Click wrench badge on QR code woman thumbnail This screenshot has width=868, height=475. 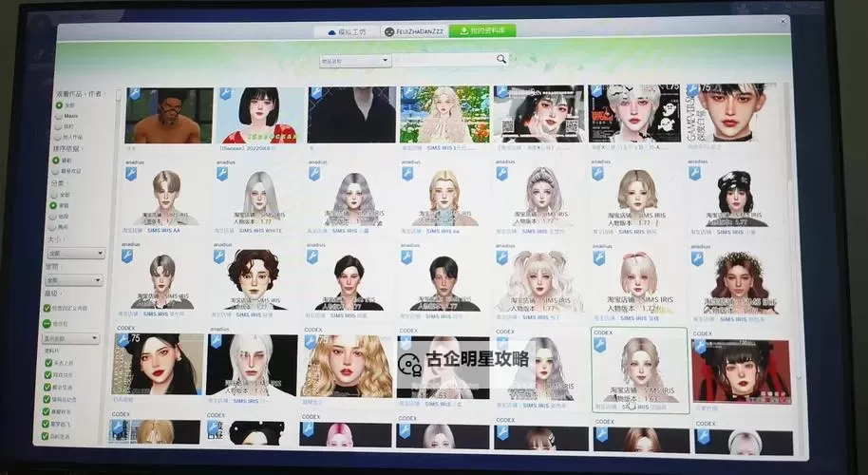pyautogui.click(x=501, y=91)
